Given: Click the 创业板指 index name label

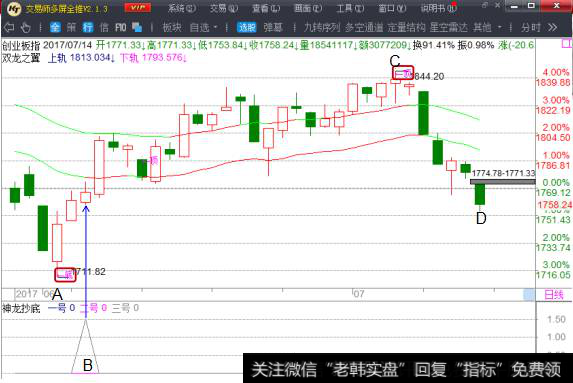Looking at the screenshot, I should pyautogui.click(x=21, y=45).
